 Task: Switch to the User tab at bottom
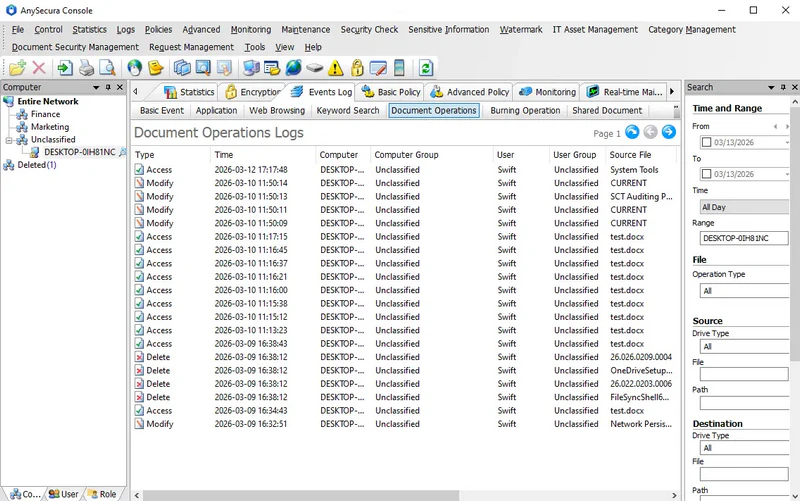(x=64, y=494)
